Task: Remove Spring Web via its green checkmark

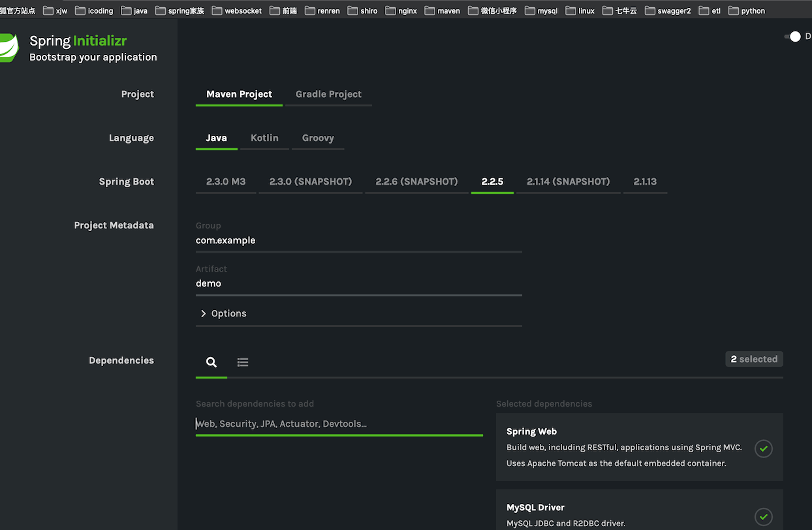Action: (764, 449)
